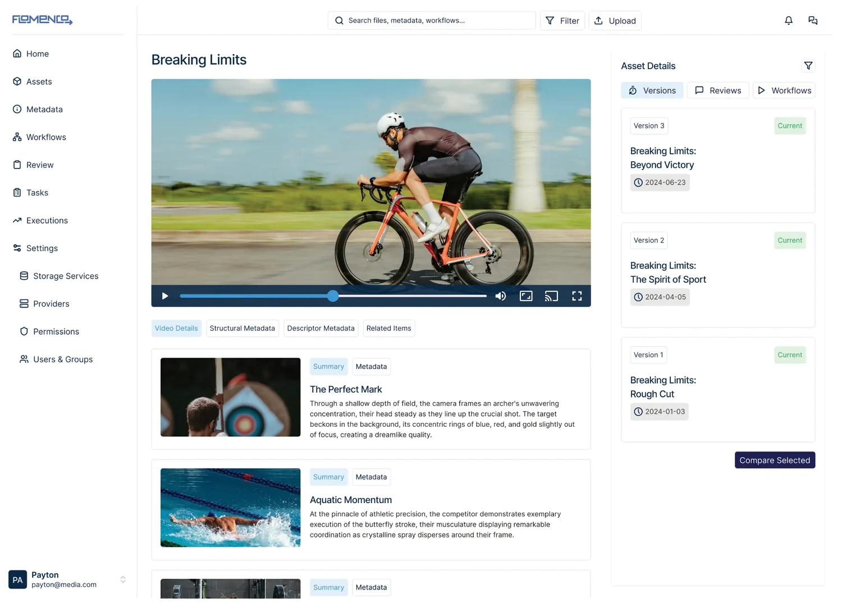Show Summary for Aquatic Momentum
This screenshot has width=842, height=616.
pyautogui.click(x=328, y=477)
